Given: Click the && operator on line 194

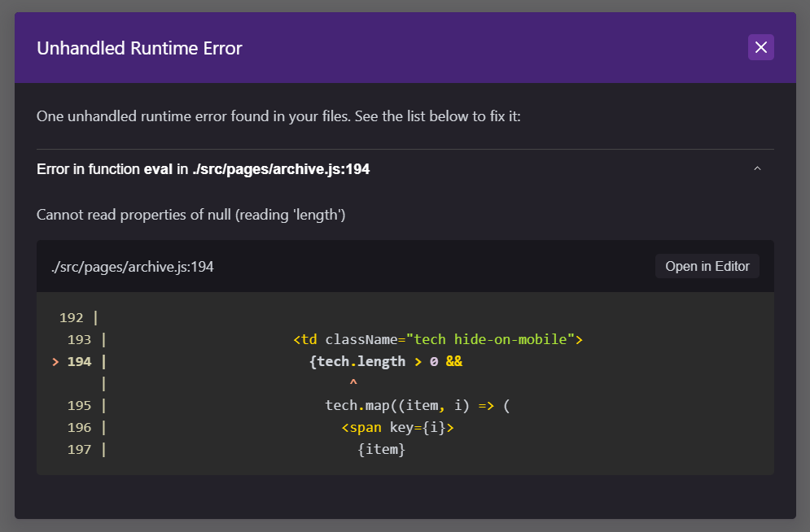Looking at the screenshot, I should point(453,361).
